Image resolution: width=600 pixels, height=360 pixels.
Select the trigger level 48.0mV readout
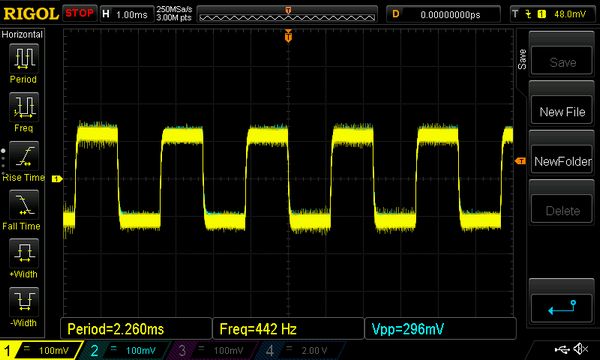[x=570, y=15]
